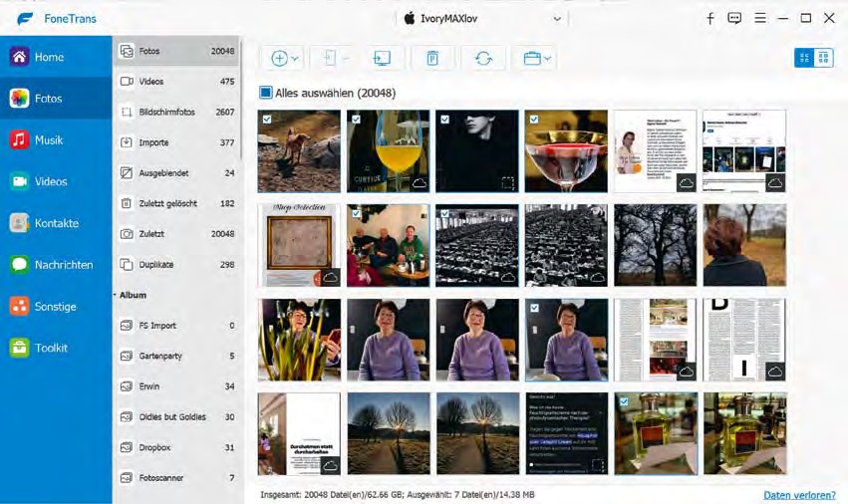This screenshot has height=504, width=848.
Task: Go to the Kontakte section
Action: [x=56, y=223]
